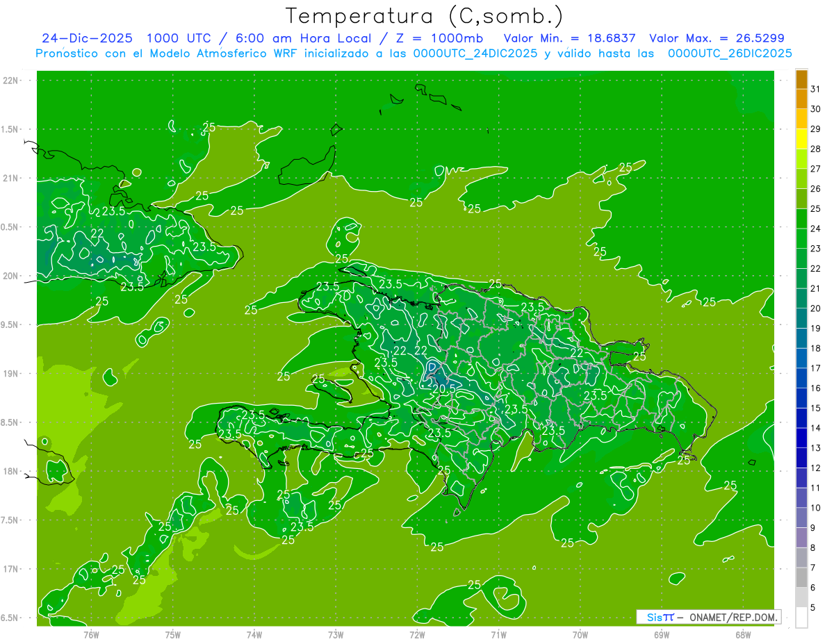Screen dimensions: 834x644
Task: Click 'Valor Min. = 18.6837' readout
Action: [570, 38]
